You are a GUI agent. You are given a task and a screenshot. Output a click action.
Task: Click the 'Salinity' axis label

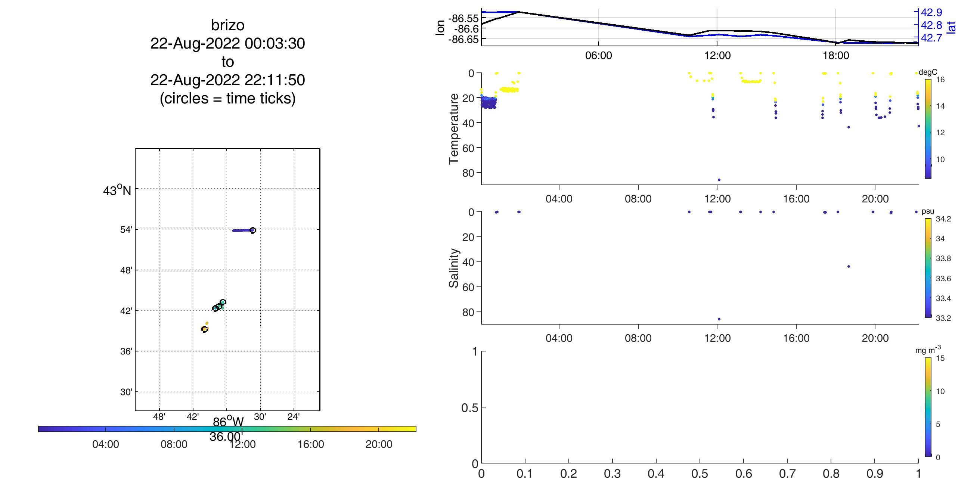point(453,268)
